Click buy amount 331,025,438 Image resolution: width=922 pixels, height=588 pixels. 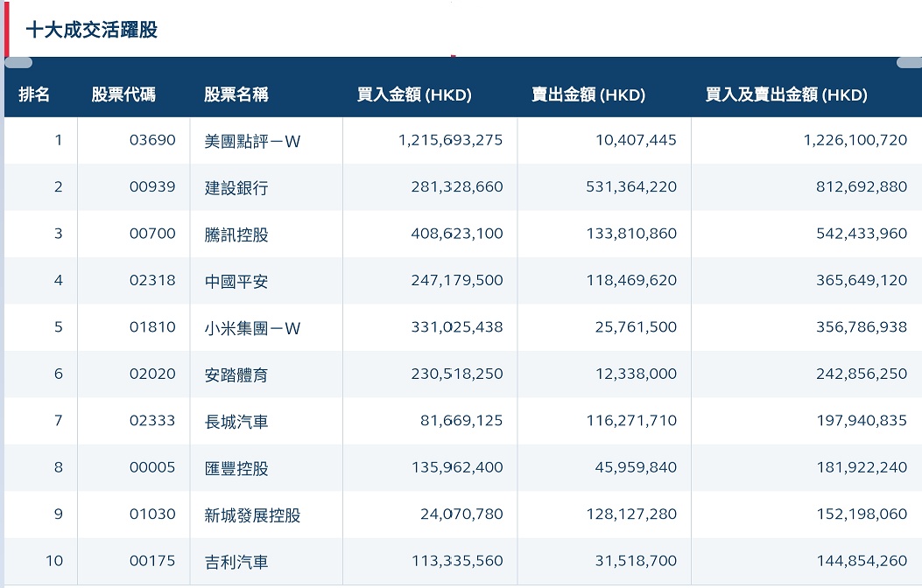point(457,326)
